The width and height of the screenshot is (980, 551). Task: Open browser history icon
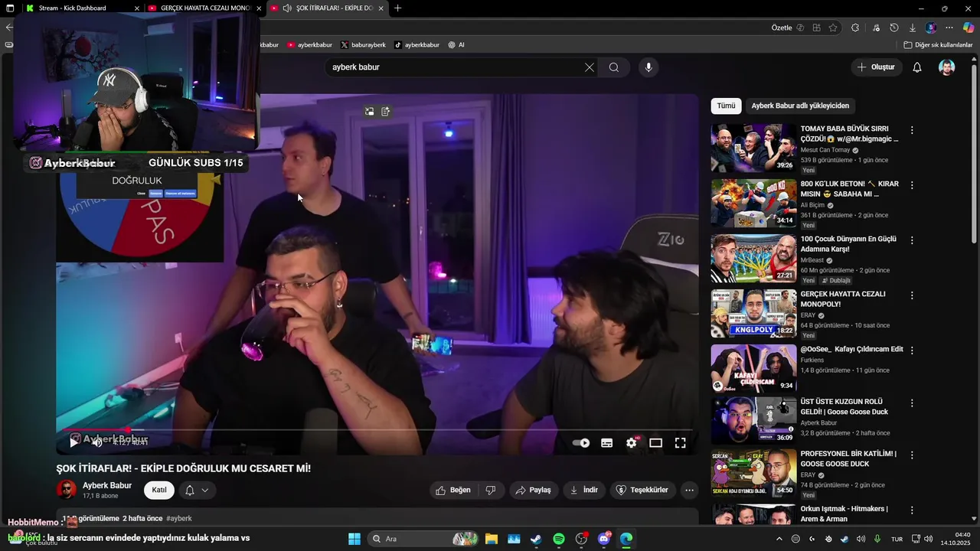tap(894, 28)
